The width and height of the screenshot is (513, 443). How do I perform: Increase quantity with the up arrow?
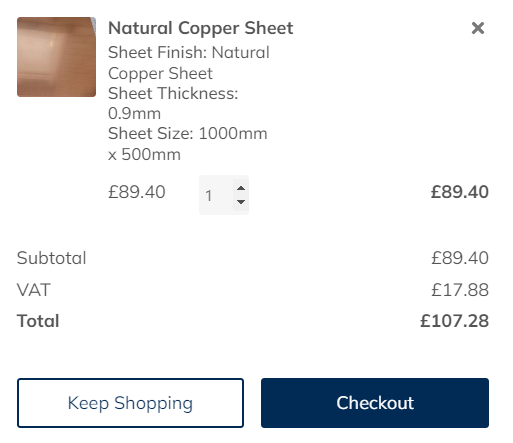241,188
